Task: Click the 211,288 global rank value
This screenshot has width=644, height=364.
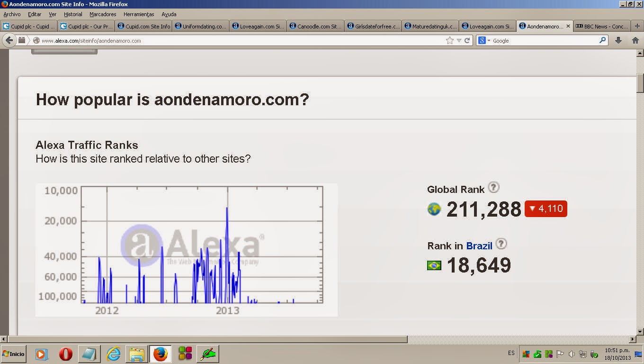Action: point(483,209)
